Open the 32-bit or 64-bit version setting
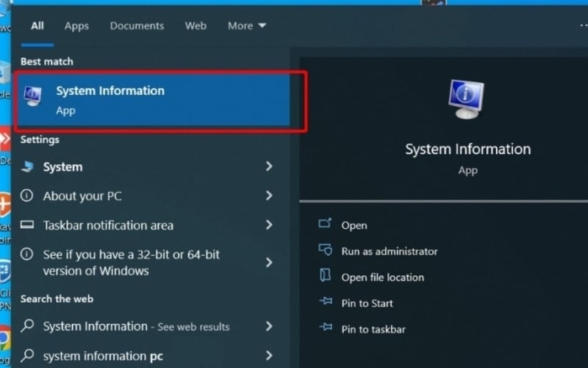Viewport: 588px width, 368px height. coord(150,263)
